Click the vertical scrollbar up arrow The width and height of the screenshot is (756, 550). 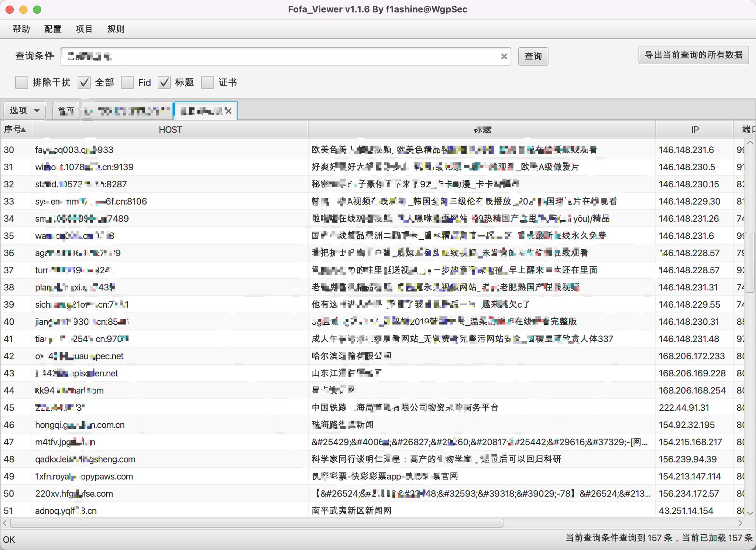pos(750,143)
